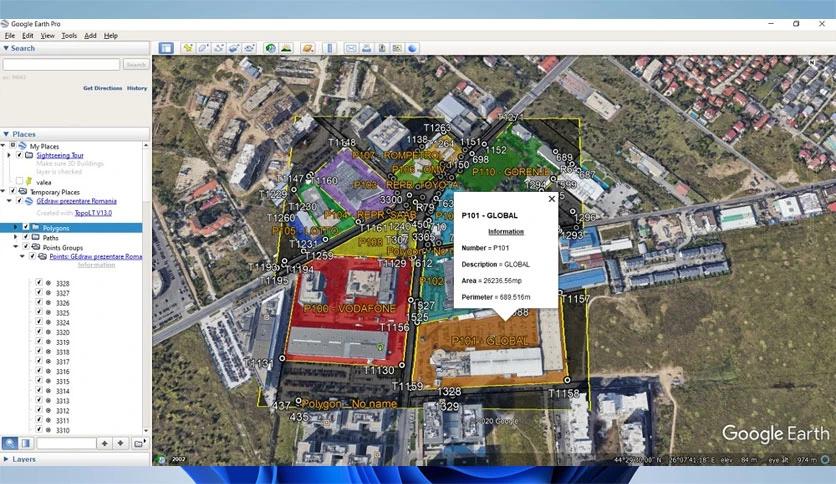Screen dimensions: 836x484
Task: Toggle the Points Groups checkbox
Action: pos(26,247)
